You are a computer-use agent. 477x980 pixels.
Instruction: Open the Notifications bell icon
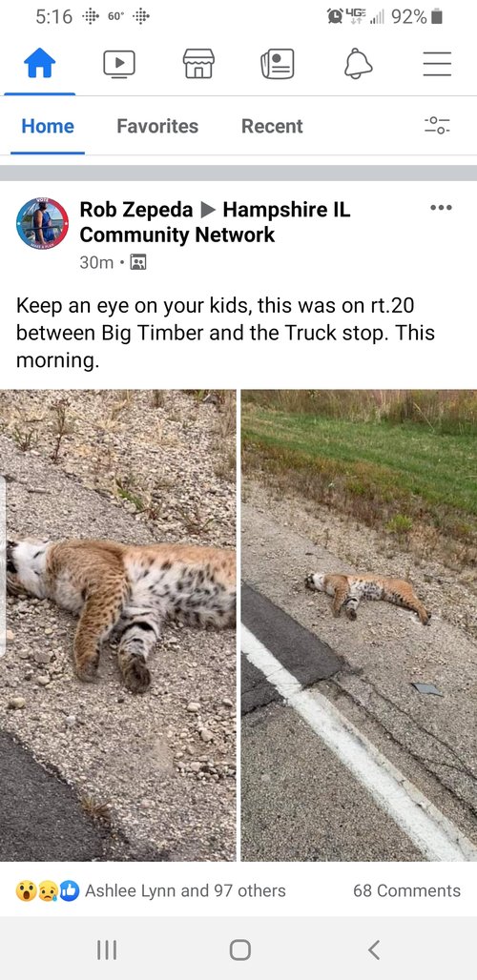pos(358,64)
